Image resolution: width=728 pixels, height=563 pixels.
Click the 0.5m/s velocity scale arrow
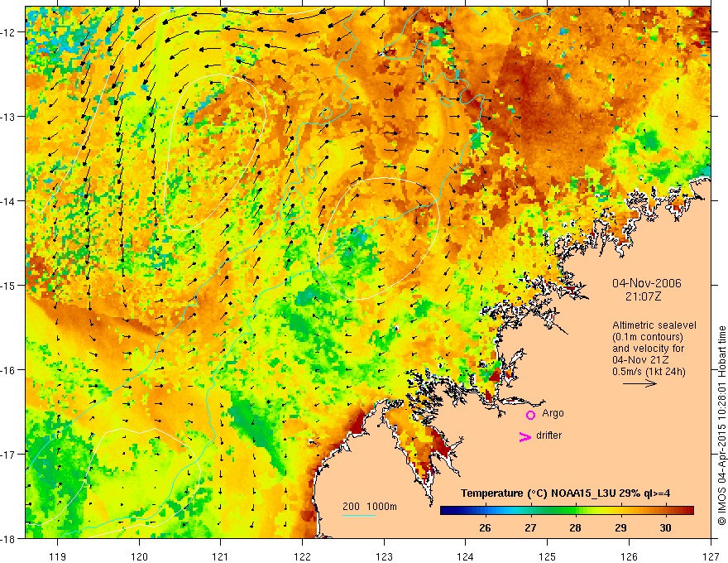click(639, 383)
